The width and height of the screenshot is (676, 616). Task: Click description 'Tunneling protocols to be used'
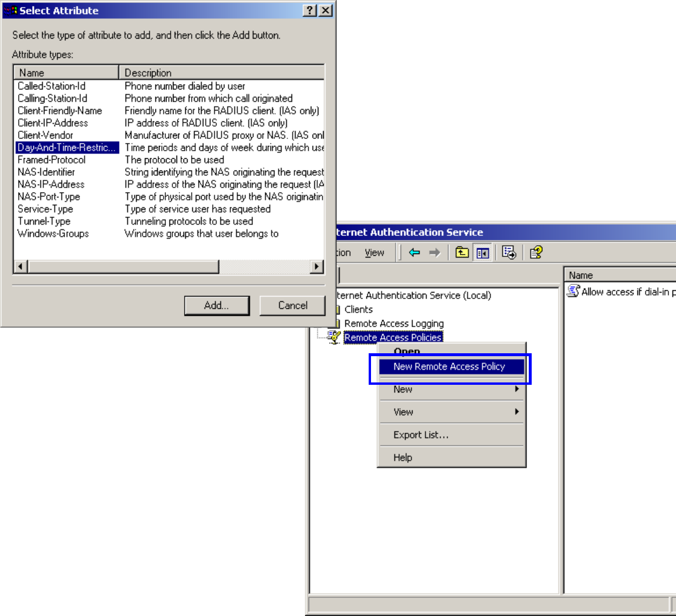189,221
